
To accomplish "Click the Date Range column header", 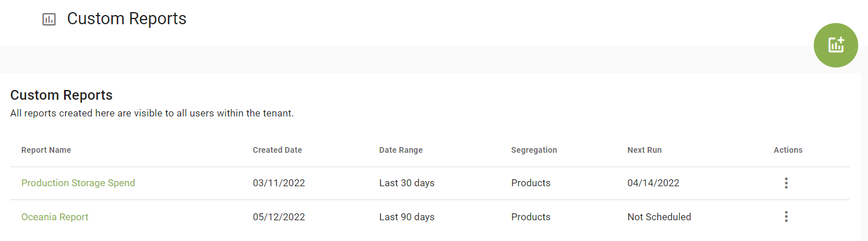I will [x=400, y=150].
